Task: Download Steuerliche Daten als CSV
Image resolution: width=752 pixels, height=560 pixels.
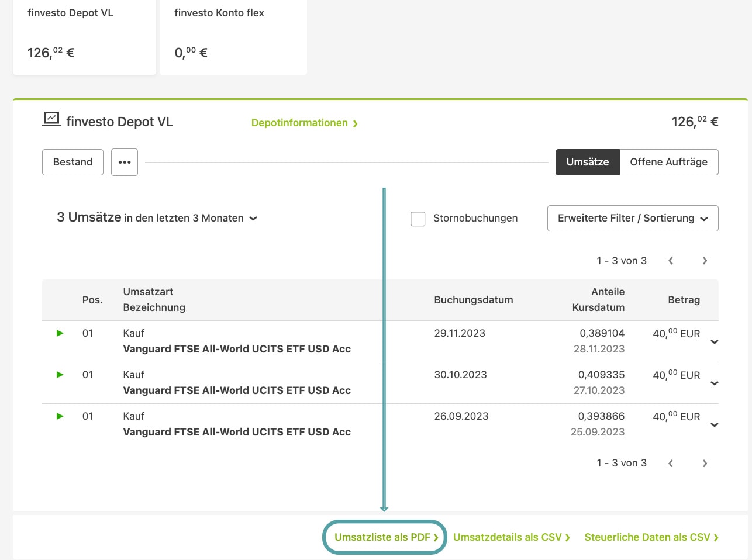Action: pos(651,537)
